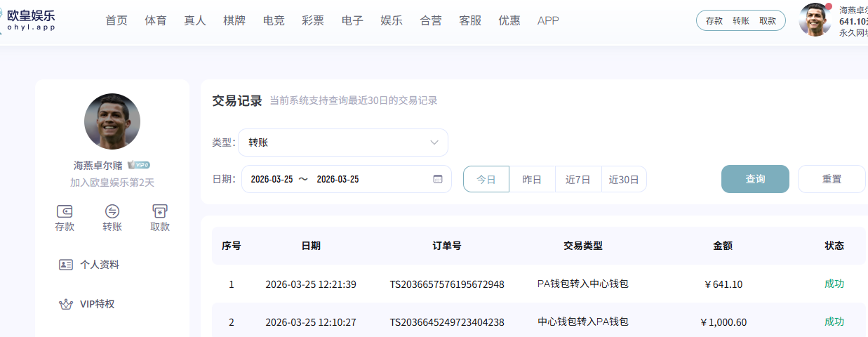The image size is (868, 337).
Task: Select the 近30日 date filter
Action: (624, 179)
